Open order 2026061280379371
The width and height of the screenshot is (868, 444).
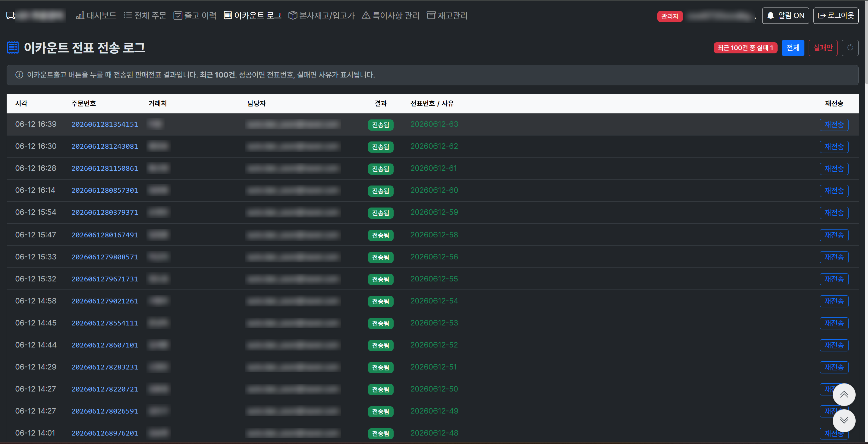coord(105,212)
